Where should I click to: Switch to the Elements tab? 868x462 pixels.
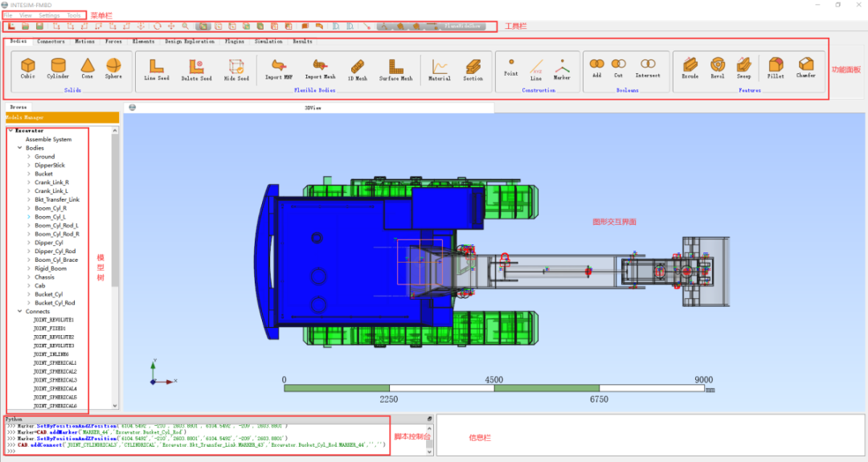click(143, 42)
